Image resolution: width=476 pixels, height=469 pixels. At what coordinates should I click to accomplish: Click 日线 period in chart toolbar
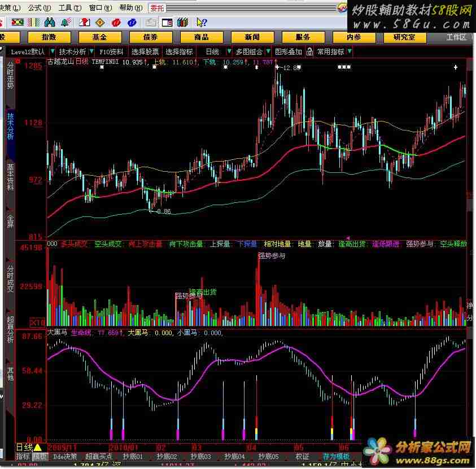(x=212, y=51)
